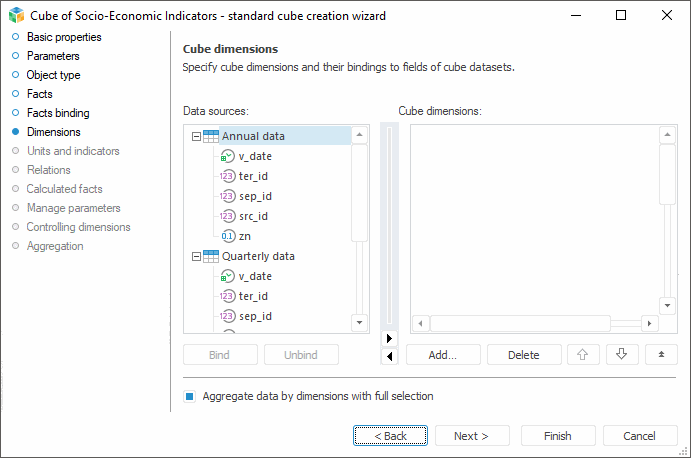Screen dimensions: 691x458
Task: Go to the Basic properties step
Action: pyautogui.click(x=64, y=37)
